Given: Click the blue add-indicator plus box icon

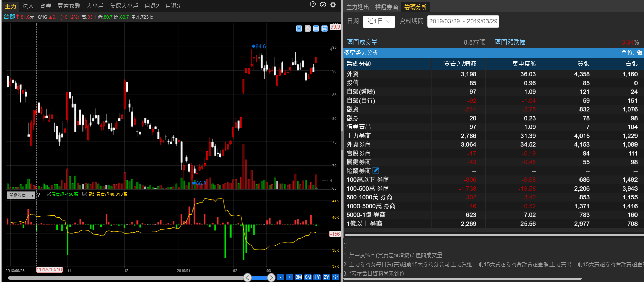Looking at the screenshot, I should point(316,29).
